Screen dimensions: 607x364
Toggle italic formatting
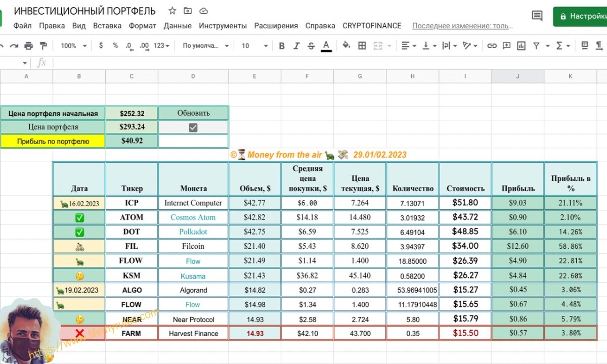296,45
